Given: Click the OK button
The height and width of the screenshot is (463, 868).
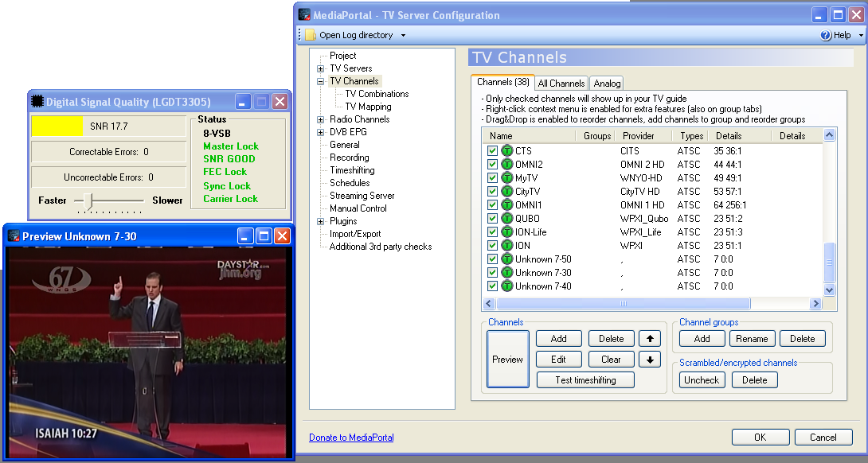Looking at the screenshot, I should pos(760,437).
